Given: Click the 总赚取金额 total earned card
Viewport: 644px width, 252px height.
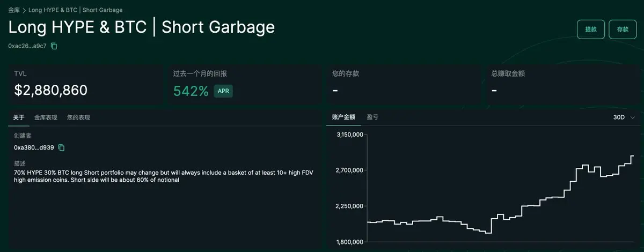Looking at the screenshot, I should pos(563,85).
